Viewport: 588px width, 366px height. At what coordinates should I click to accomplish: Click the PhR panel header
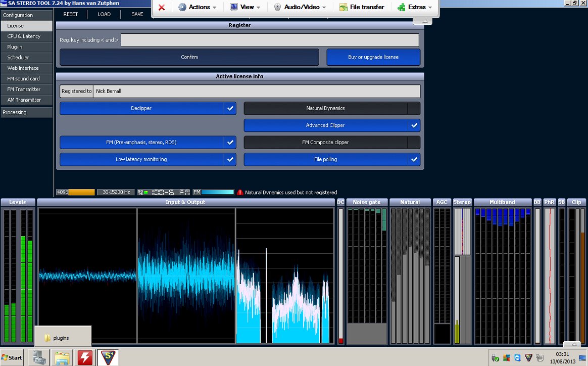pyautogui.click(x=550, y=202)
